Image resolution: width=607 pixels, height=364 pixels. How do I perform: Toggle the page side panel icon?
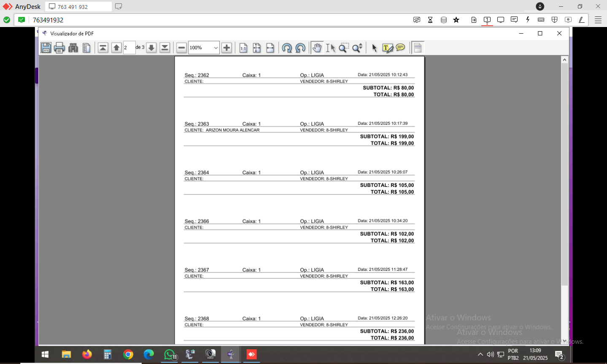(x=86, y=48)
